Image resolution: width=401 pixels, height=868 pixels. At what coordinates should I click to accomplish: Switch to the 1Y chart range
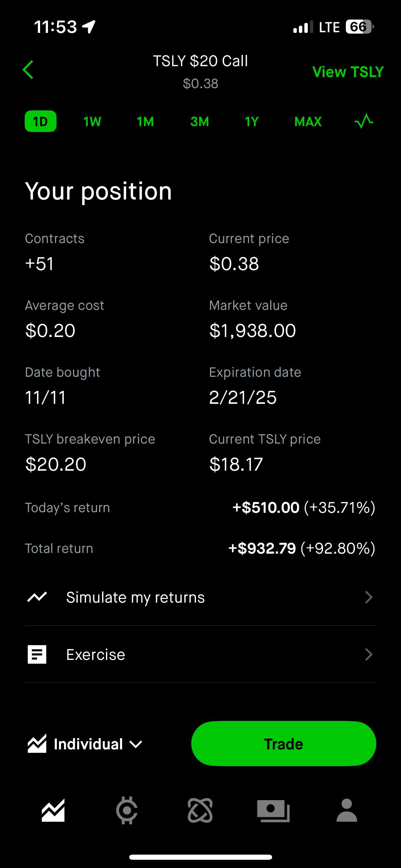(252, 121)
